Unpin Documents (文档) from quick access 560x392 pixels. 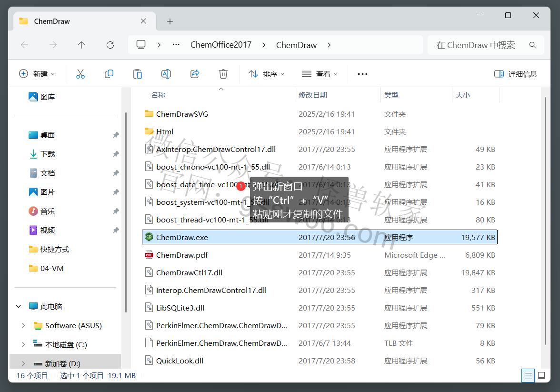pos(116,173)
